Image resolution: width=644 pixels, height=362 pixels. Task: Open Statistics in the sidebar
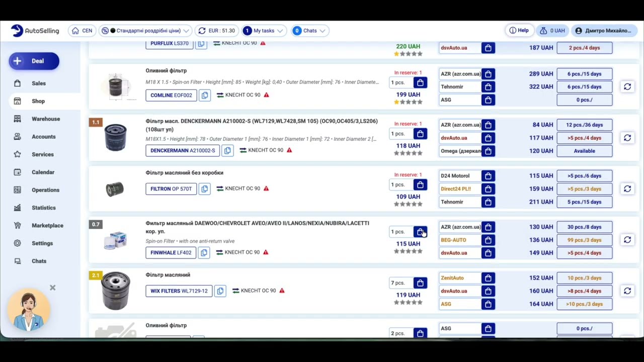(x=43, y=208)
